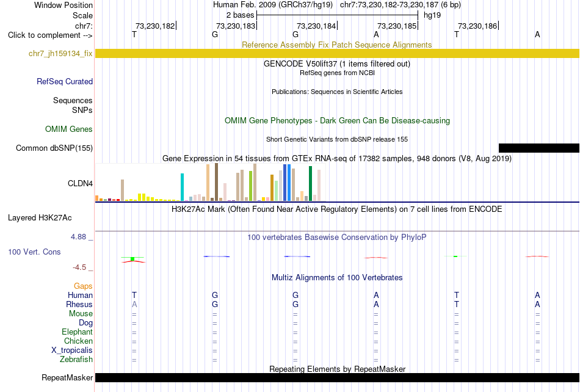Click Short Genetic Variants from dbSNP title
This screenshot has height=392, width=580.
pos(337,139)
